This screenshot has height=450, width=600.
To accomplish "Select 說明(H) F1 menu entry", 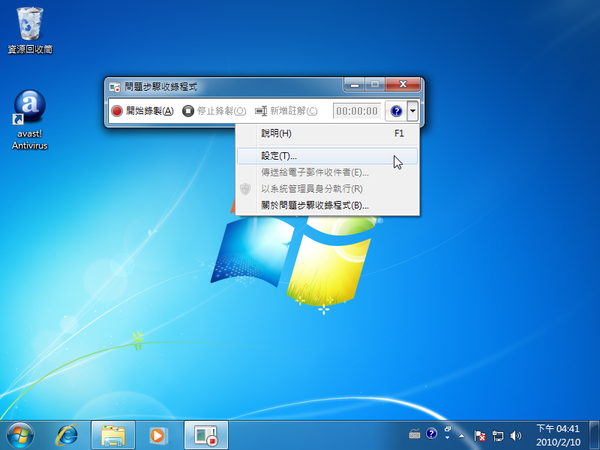I will pos(328,133).
